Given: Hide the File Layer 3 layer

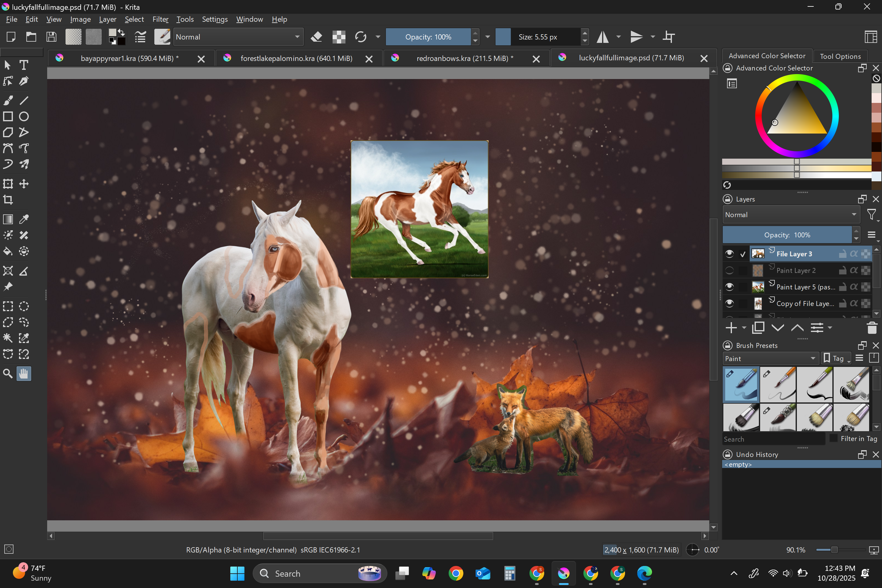Looking at the screenshot, I should 729,254.
